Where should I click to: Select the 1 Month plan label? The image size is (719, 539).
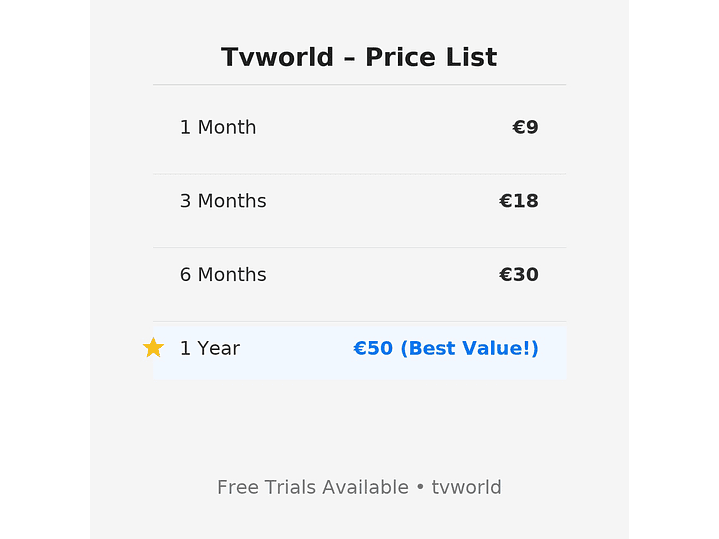[218, 127]
